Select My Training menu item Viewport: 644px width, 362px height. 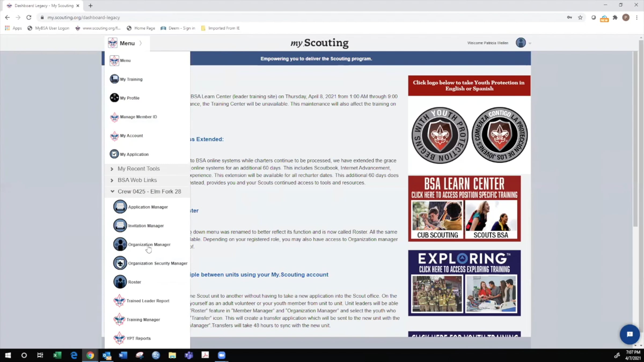click(x=131, y=79)
